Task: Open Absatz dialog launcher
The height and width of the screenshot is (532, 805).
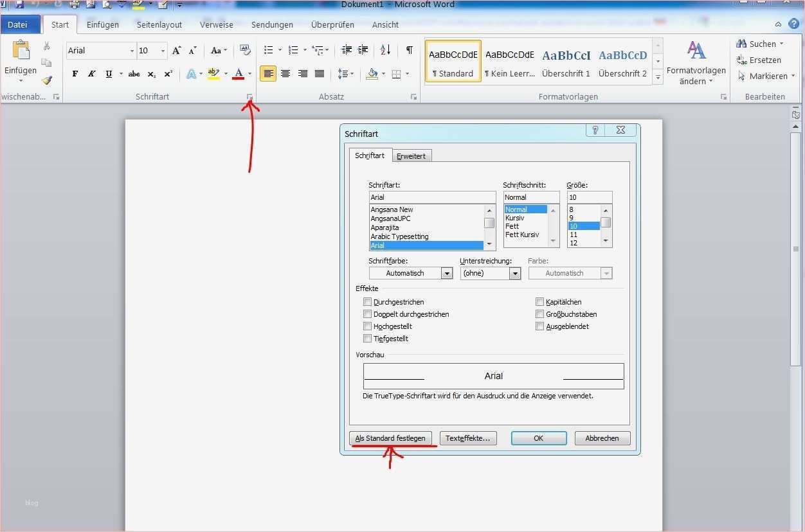Action: [x=413, y=98]
